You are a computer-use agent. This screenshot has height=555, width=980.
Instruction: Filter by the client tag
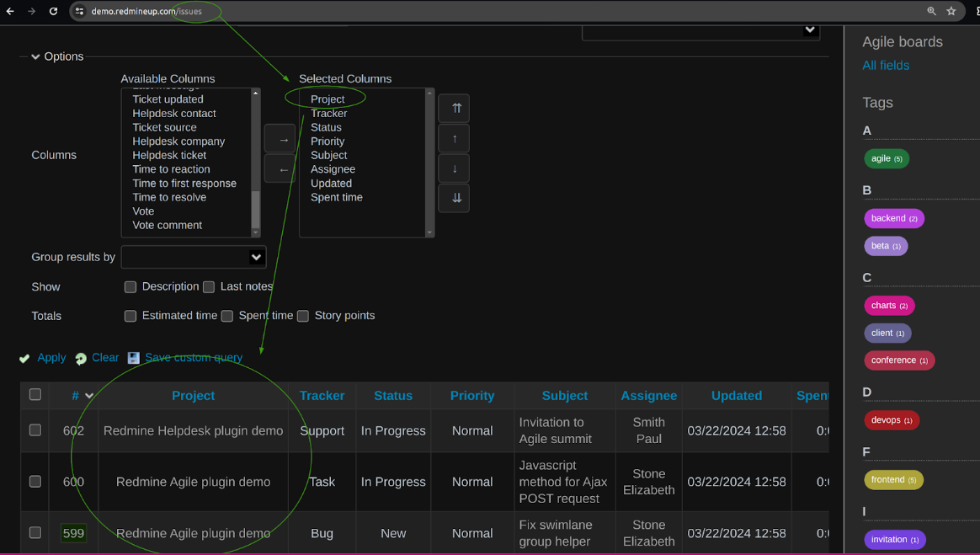pyautogui.click(x=887, y=334)
